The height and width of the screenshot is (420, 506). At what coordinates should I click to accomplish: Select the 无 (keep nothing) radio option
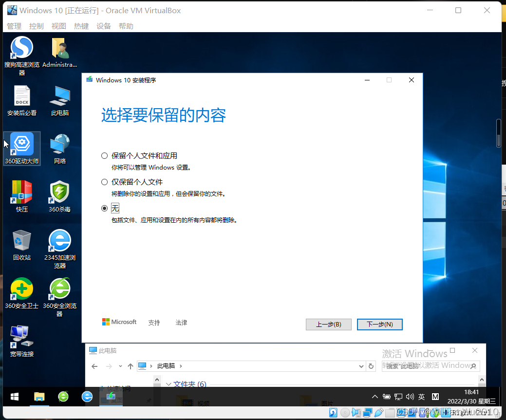pos(104,208)
